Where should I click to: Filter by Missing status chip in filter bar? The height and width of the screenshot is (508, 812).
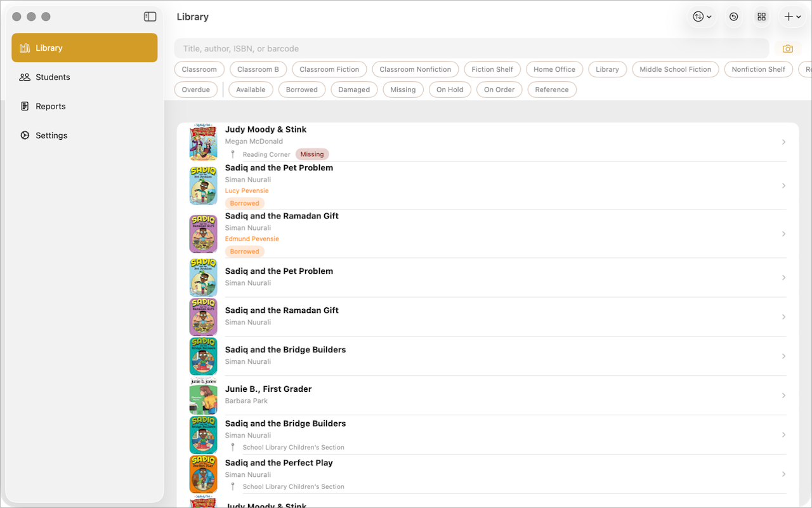coord(403,90)
